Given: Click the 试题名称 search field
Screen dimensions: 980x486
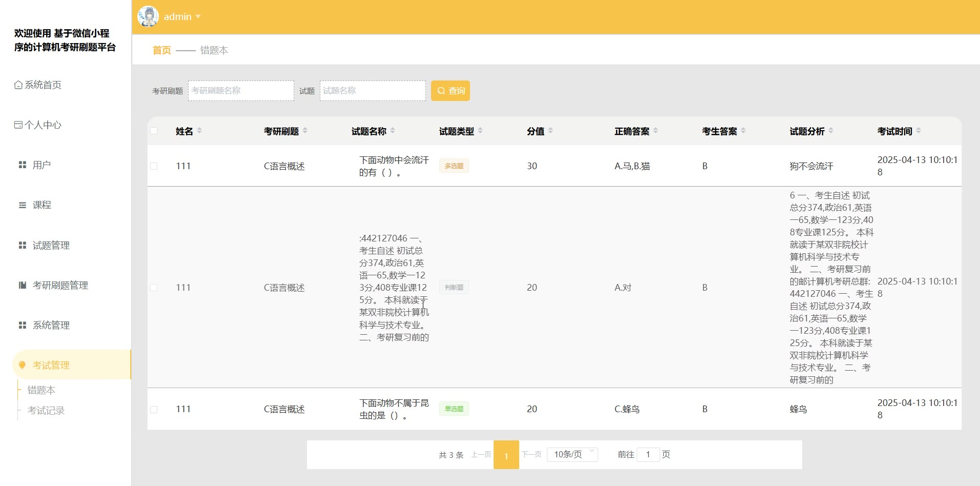Looking at the screenshot, I should [373, 91].
